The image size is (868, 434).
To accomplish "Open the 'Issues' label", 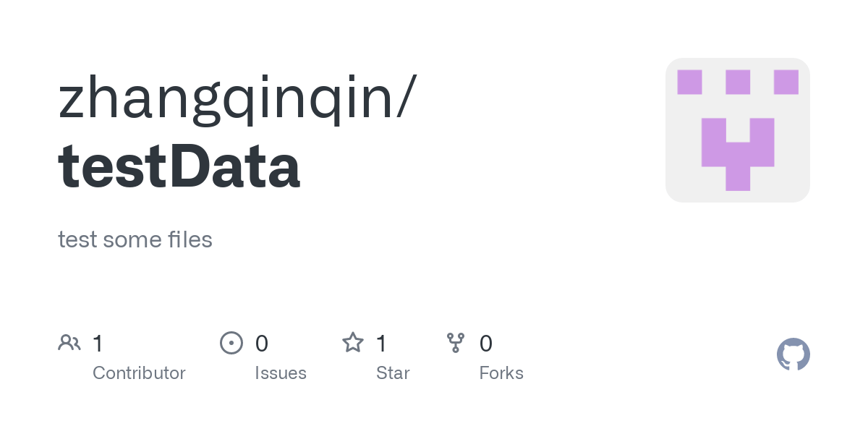I will click(x=281, y=373).
